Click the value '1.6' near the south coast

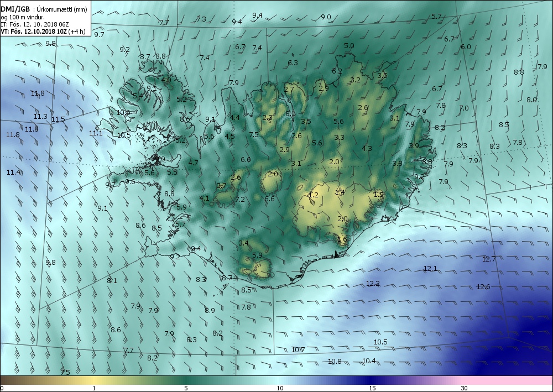[x=342, y=239]
